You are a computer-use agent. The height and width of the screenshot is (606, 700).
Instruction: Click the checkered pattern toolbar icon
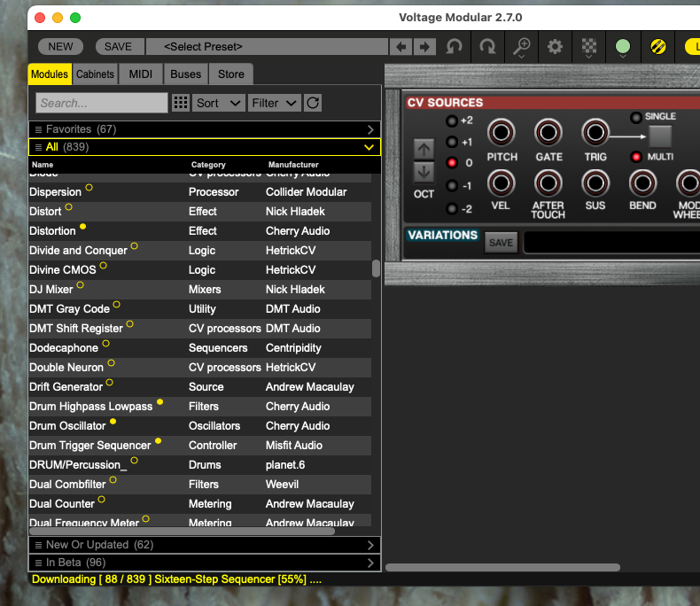(589, 47)
